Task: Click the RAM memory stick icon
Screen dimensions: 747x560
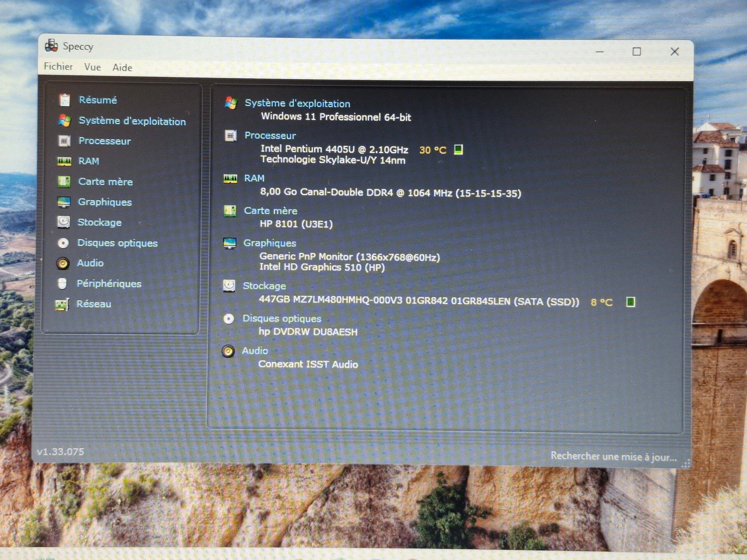Action: click(x=230, y=179)
